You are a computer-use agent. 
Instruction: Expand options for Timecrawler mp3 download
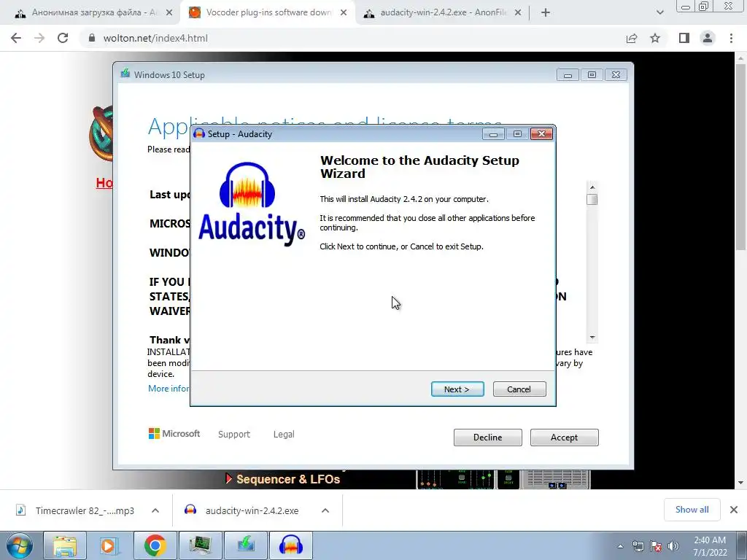pyautogui.click(x=155, y=510)
